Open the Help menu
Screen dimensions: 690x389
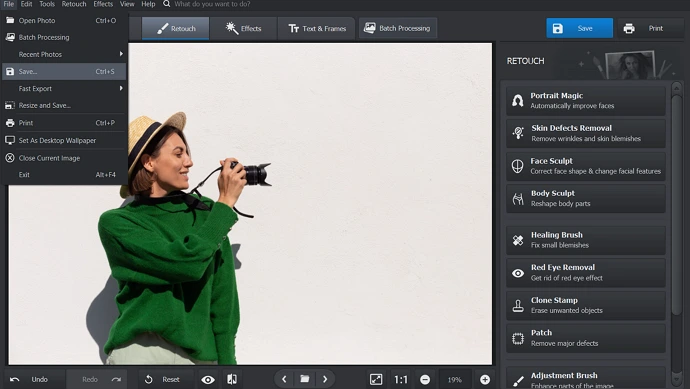[x=148, y=4]
